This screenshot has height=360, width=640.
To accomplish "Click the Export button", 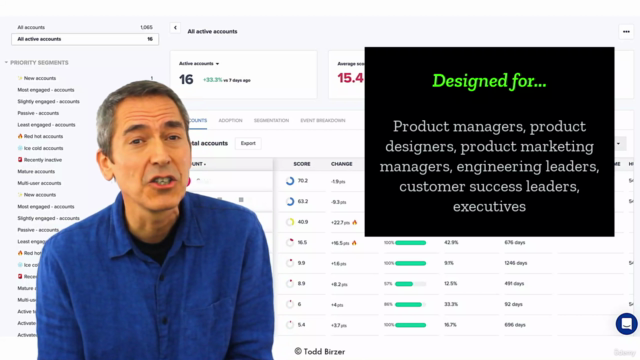I will [x=248, y=143].
